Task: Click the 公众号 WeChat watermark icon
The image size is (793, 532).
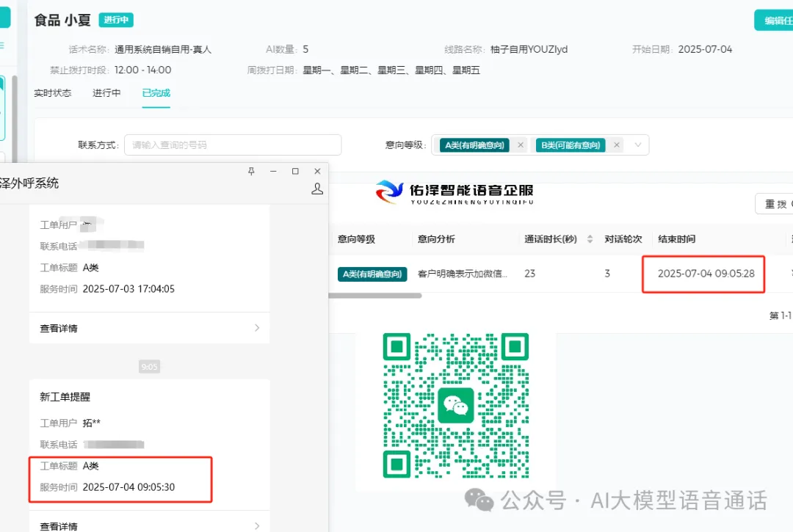Action: point(480,500)
